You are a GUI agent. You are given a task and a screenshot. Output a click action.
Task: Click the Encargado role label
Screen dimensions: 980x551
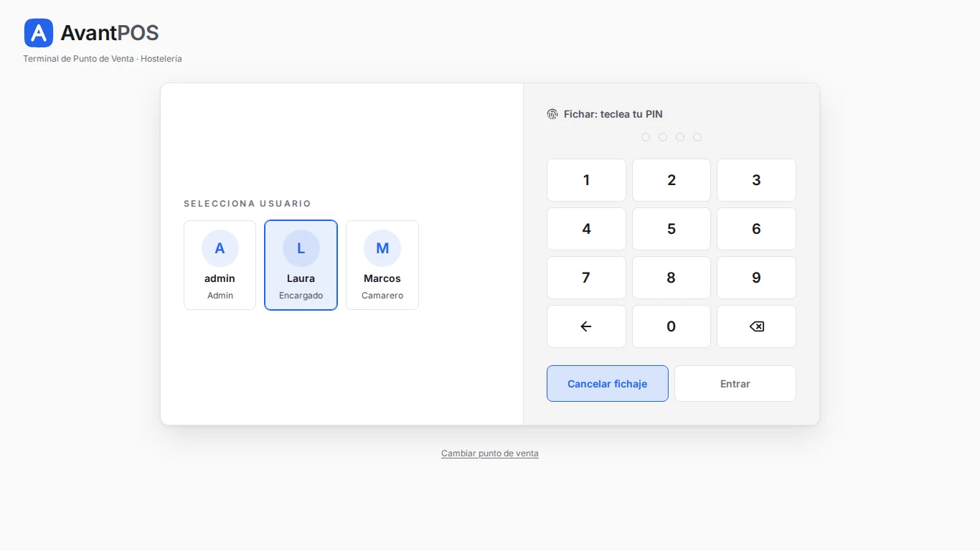[x=301, y=296]
